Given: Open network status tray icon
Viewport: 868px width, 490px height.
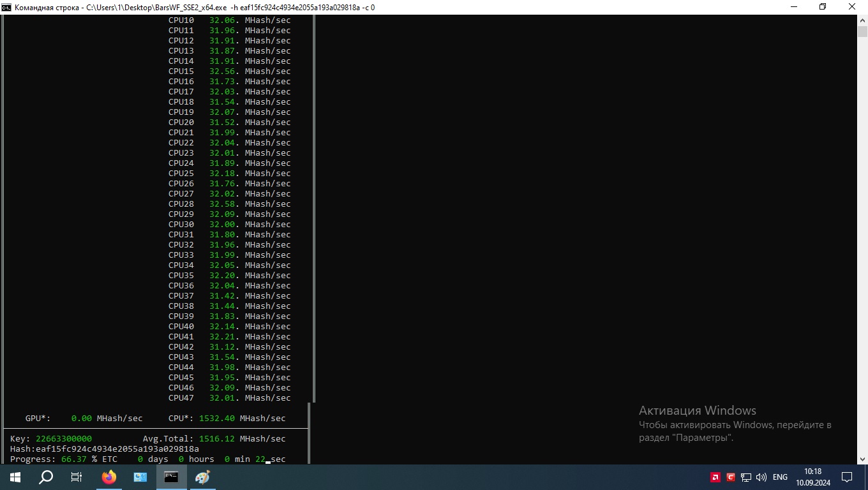Looking at the screenshot, I should click(745, 477).
